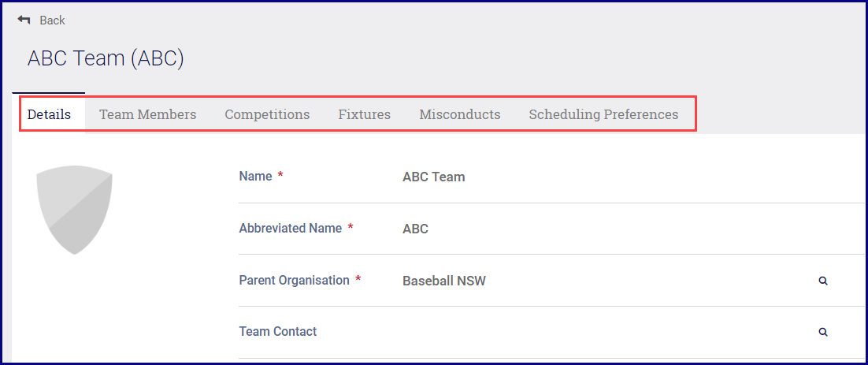Click the ABC Team (ABC) page heading
The image size is (868, 365).
click(x=106, y=58)
